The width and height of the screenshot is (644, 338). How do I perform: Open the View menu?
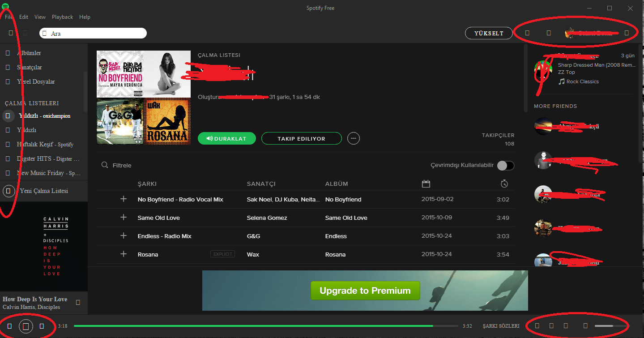point(40,17)
